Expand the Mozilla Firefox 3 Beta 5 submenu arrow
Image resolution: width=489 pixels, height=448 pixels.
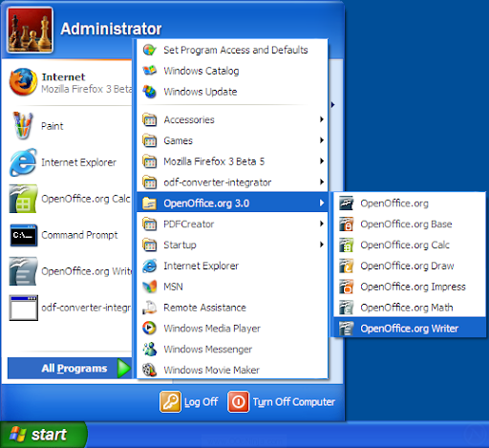click(322, 161)
